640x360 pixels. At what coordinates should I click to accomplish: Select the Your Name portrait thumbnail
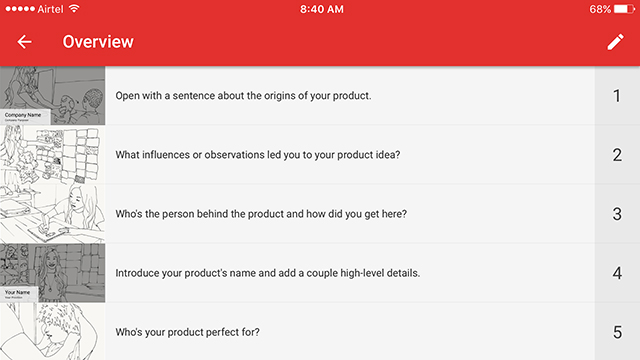pos(52,273)
